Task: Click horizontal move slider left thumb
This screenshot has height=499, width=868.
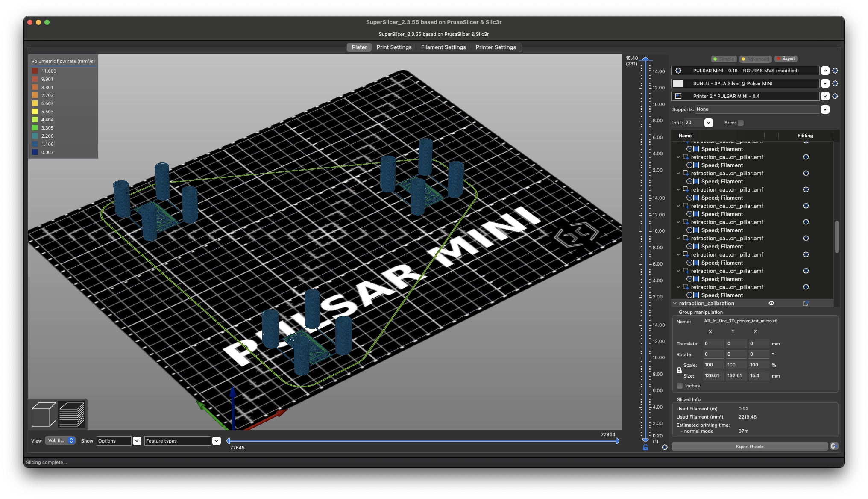Action: pos(229,441)
